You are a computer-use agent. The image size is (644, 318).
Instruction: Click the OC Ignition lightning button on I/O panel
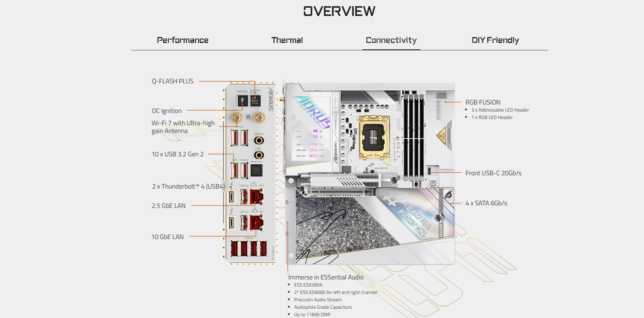[x=242, y=100]
